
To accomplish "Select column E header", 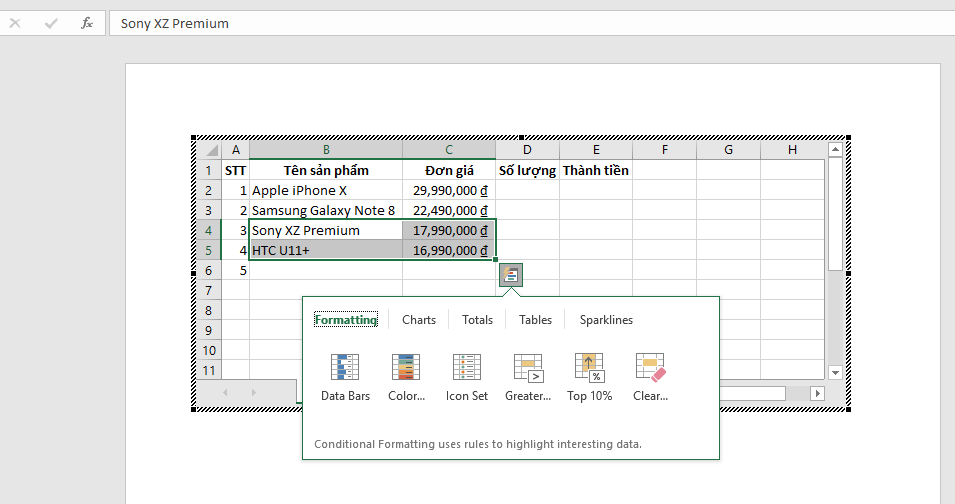I will 596,150.
